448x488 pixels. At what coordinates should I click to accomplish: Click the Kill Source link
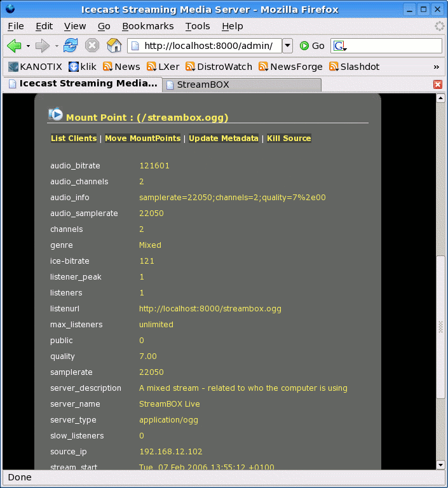coord(289,138)
